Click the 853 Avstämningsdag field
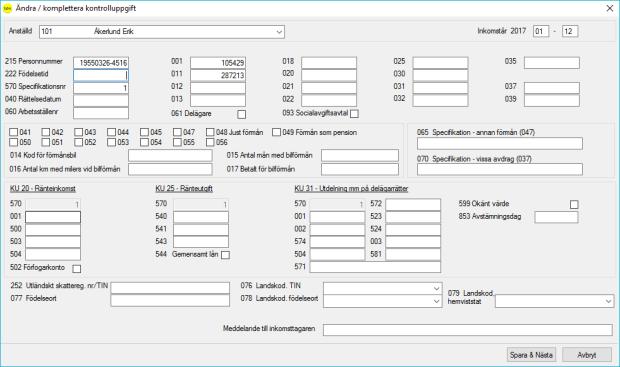Image resolution: width=620 pixels, height=367 pixels. (x=556, y=217)
